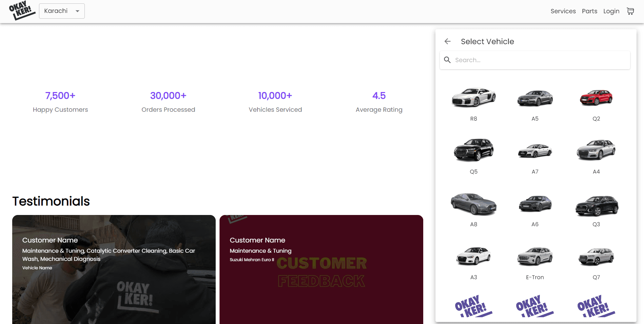Viewport: 644px width, 324px height.
Task: Open the Parts menu
Action: [589, 11]
